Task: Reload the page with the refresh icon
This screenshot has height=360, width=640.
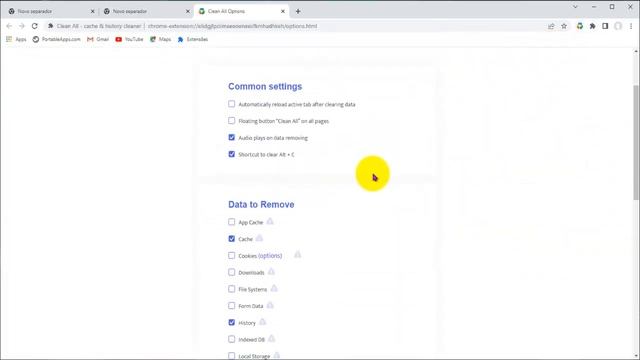Action: click(x=35, y=26)
